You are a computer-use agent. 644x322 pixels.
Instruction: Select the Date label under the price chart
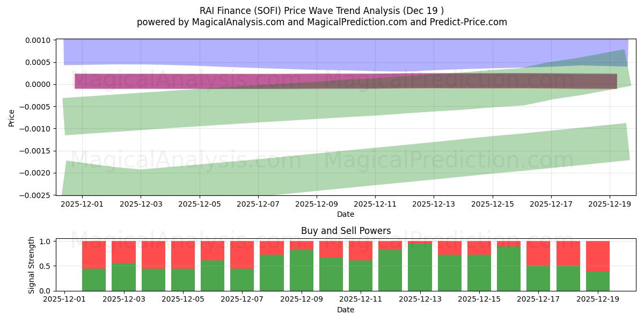(346, 214)
